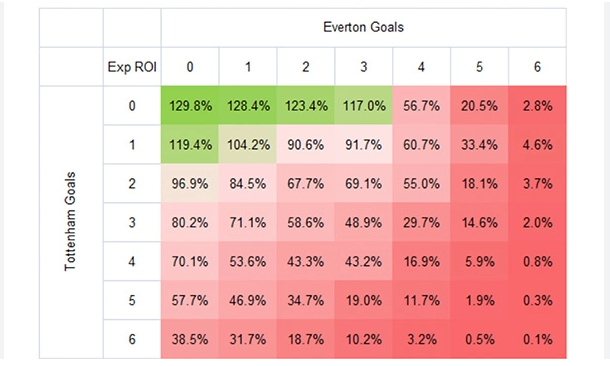Select the 104.2% cell

[248, 144]
